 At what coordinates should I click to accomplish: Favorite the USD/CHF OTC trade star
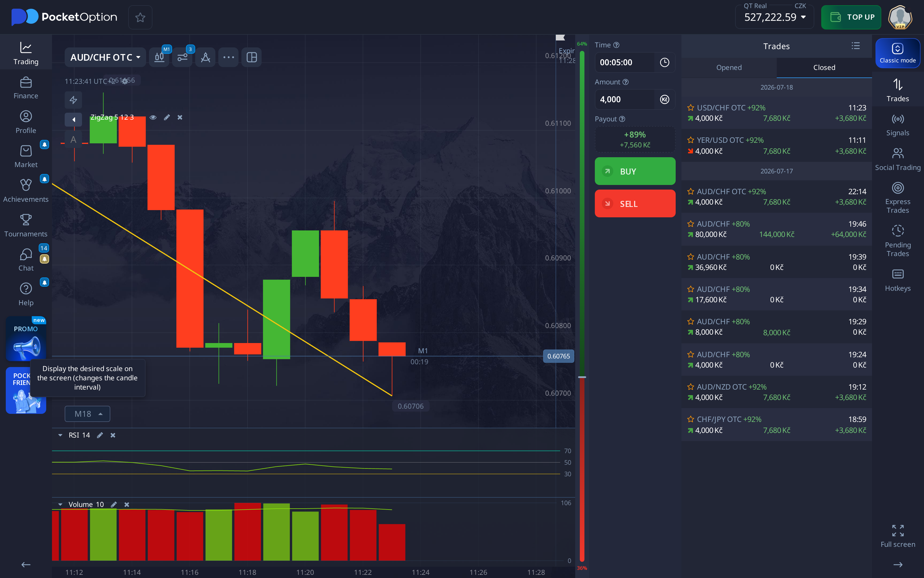(x=691, y=108)
